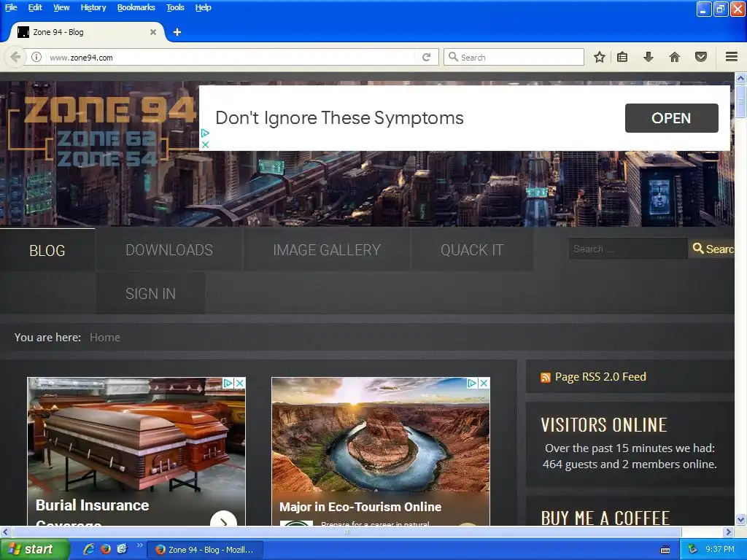Go to Firefox home page icon
The image size is (747, 560).
pyautogui.click(x=675, y=57)
